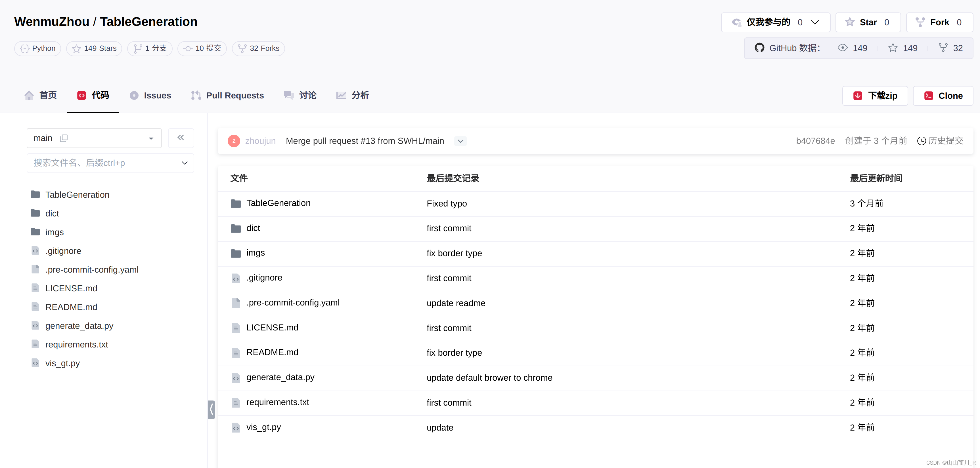Switch to the Issues tab
980x468 pixels.
151,95
